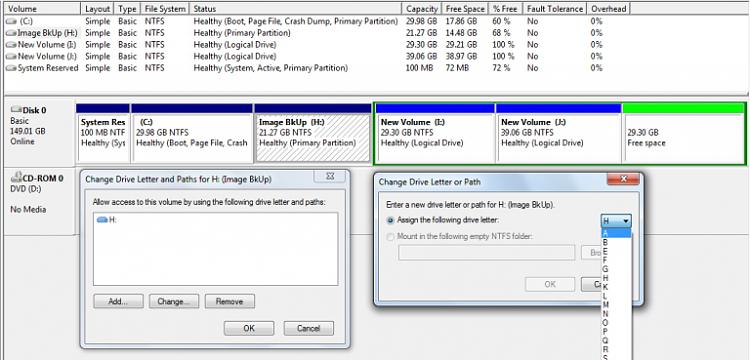Sort by the Fault Tolerance column header
Viewport: 750px width, 360px height.
tap(555, 9)
